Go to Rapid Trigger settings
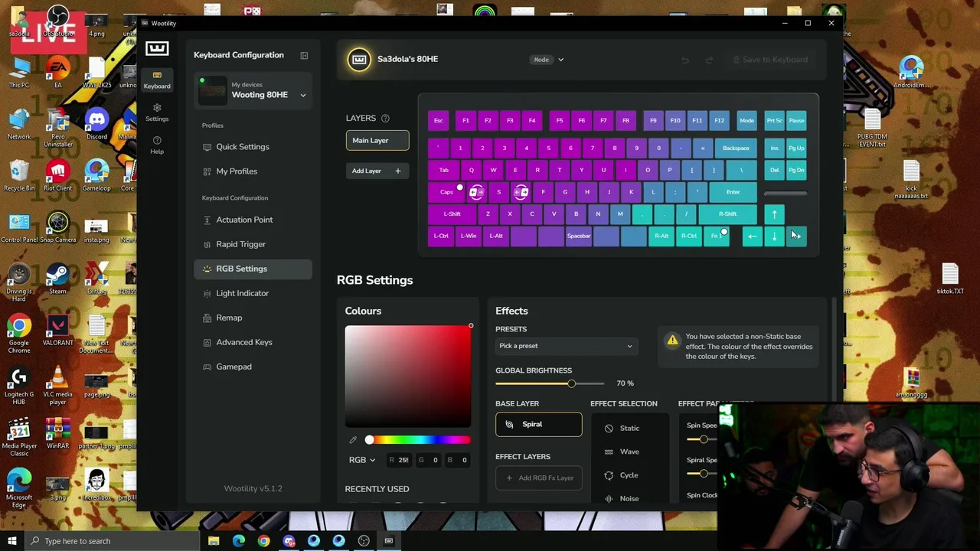 [253, 245]
